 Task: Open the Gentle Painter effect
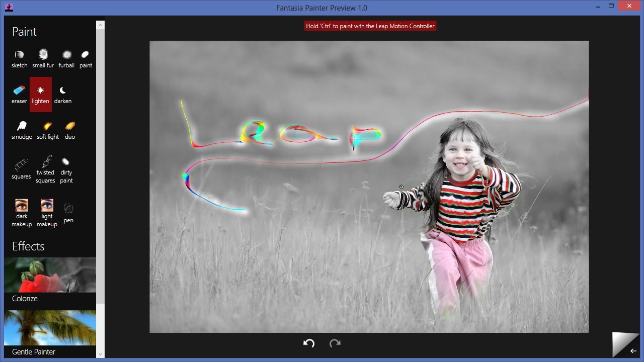pyautogui.click(x=50, y=333)
